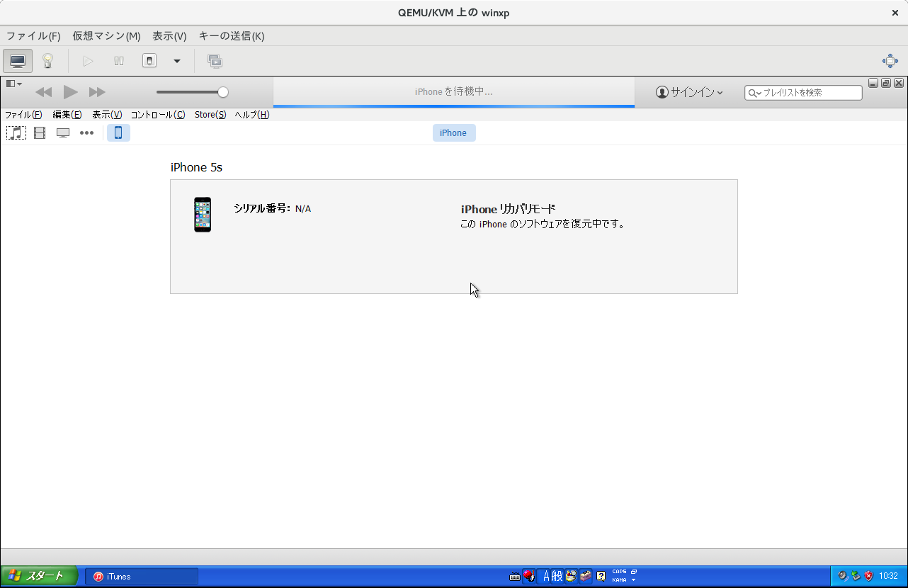Open the サインイン account dropdown
The width and height of the screenshot is (908, 588).
click(689, 92)
